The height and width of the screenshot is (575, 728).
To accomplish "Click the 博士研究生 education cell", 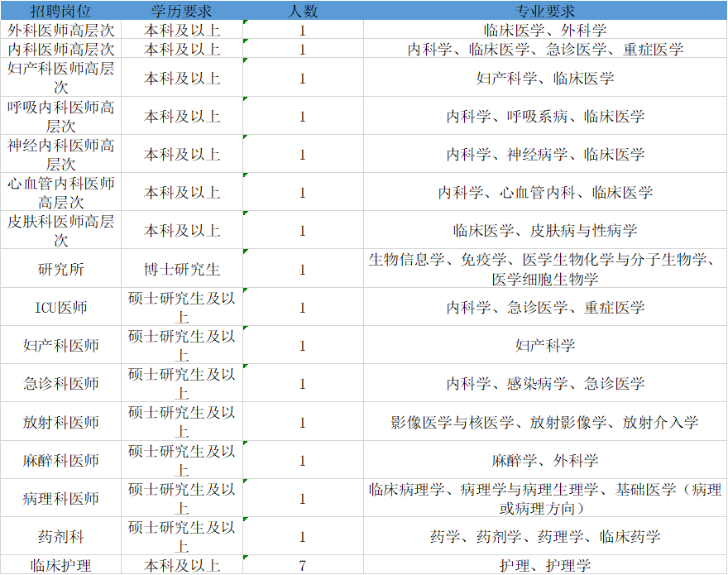I will click(182, 270).
